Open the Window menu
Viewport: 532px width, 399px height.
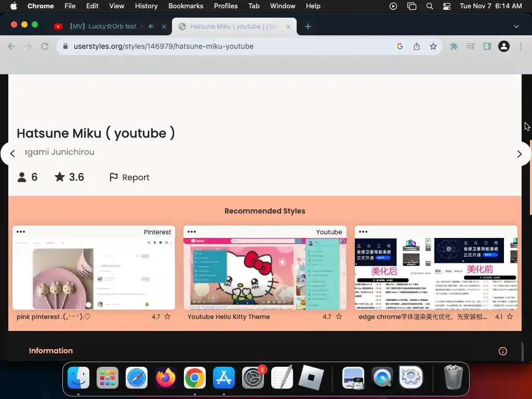click(283, 6)
